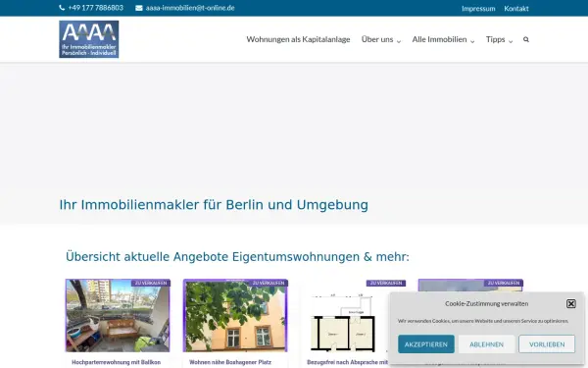
Task: Open Wohnungen als Kapitalanlage menu item
Action: click(x=298, y=39)
